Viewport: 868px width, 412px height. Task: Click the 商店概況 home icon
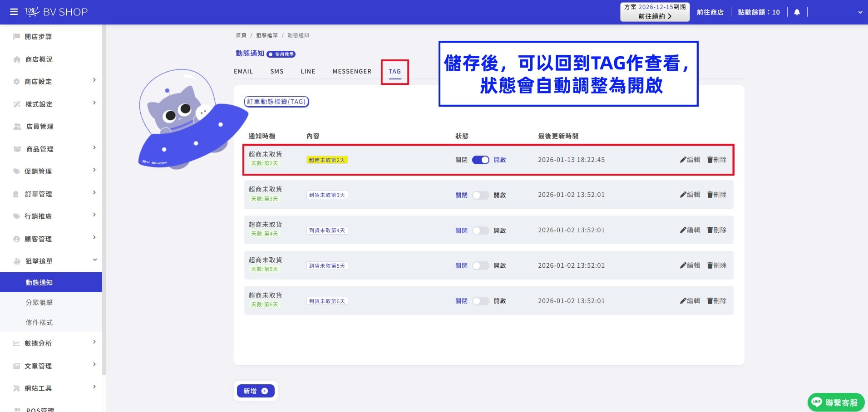click(17, 59)
